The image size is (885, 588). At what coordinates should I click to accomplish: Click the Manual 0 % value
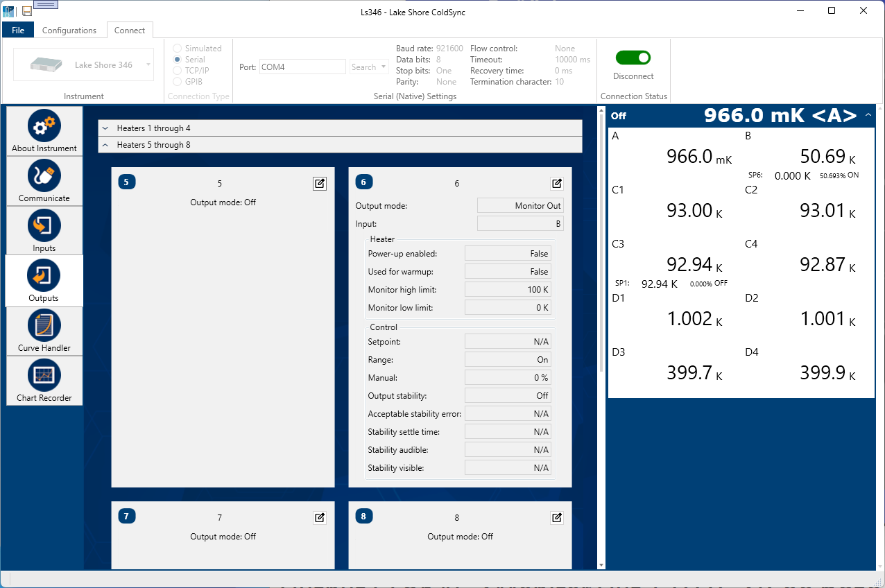click(508, 378)
